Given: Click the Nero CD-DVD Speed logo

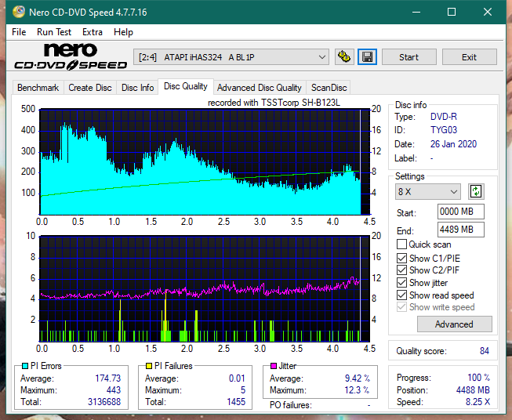Looking at the screenshot, I should (x=71, y=56).
